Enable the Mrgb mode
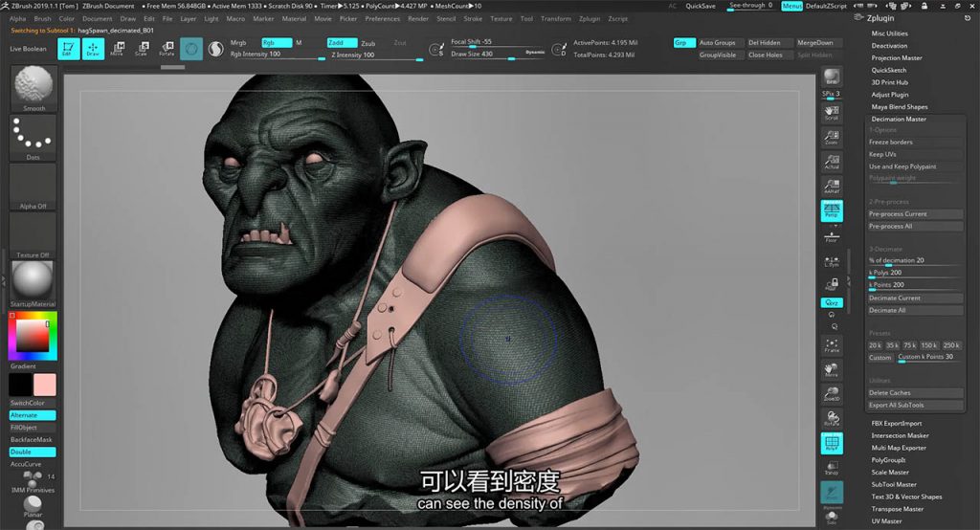Viewport: 980px width, 530px height. (x=238, y=42)
